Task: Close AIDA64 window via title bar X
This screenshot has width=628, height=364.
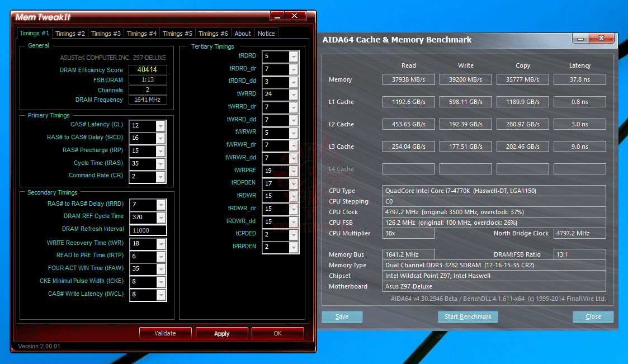Action: tap(601, 38)
